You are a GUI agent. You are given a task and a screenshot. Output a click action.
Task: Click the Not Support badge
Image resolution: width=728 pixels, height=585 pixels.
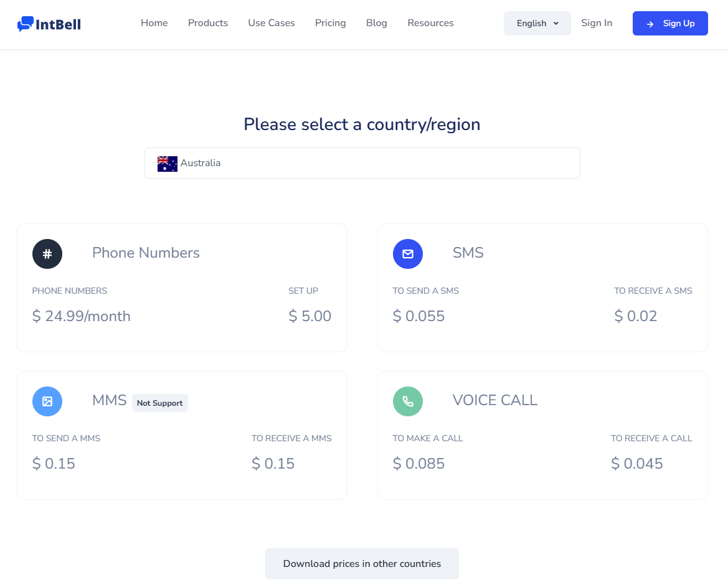[x=159, y=403]
